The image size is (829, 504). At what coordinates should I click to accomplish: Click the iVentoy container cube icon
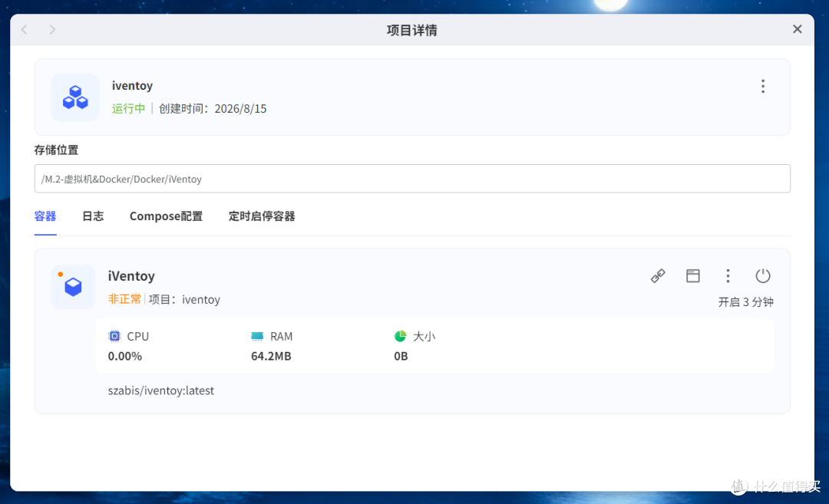pyautogui.click(x=73, y=287)
